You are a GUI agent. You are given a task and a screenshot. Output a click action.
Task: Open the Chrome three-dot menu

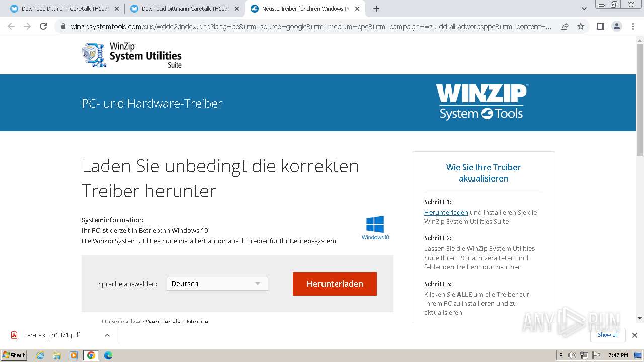point(633,27)
